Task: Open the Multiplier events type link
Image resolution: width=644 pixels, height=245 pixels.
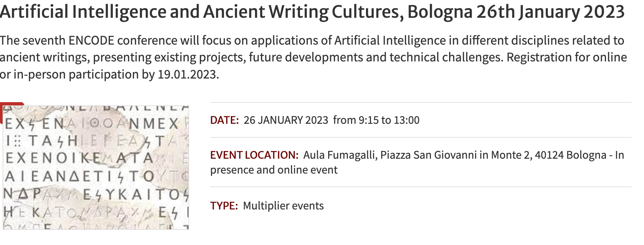Action: tap(283, 206)
